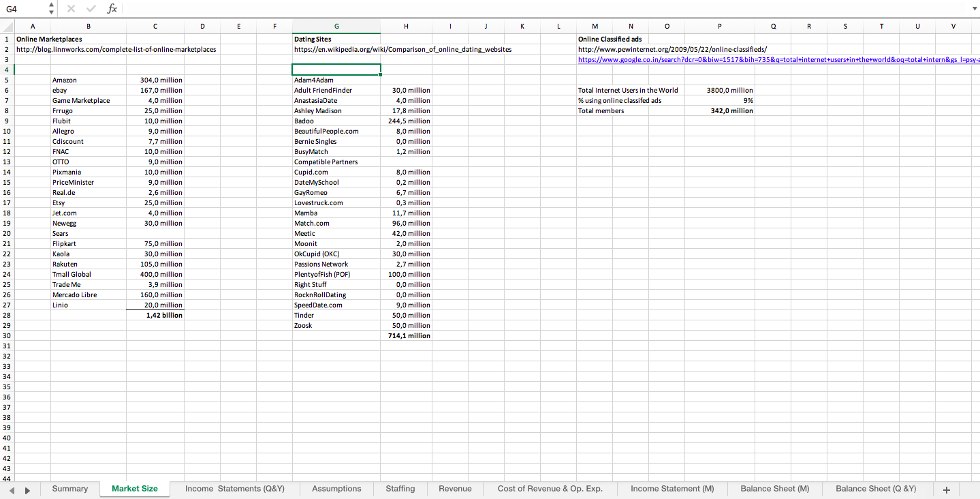The height and width of the screenshot is (499, 980).
Task: Add a new sheet with plus icon
Action: click(x=946, y=489)
